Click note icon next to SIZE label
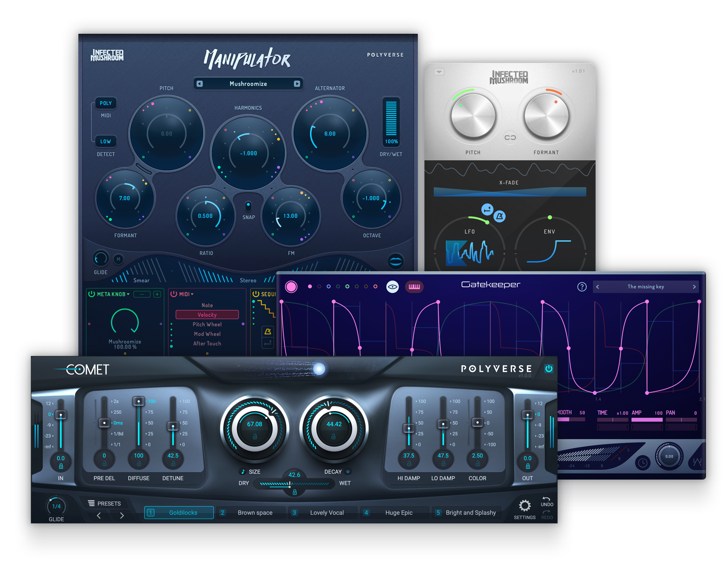This screenshot has width=728, height=566. coord(243,472)
